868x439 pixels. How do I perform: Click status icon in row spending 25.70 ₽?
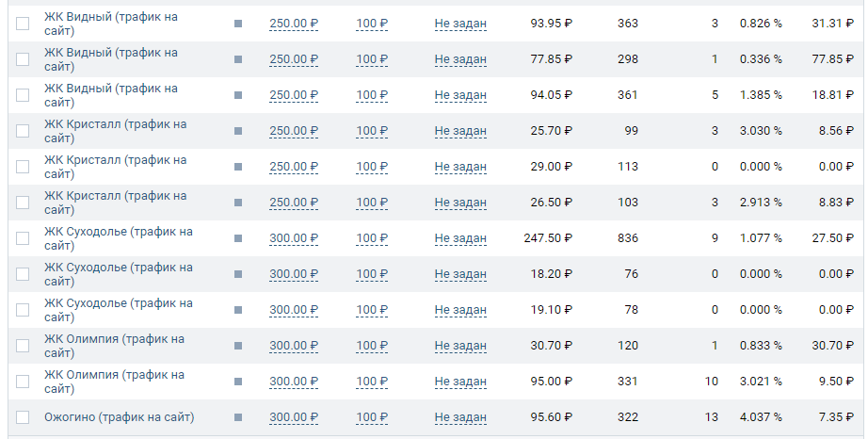238,131
